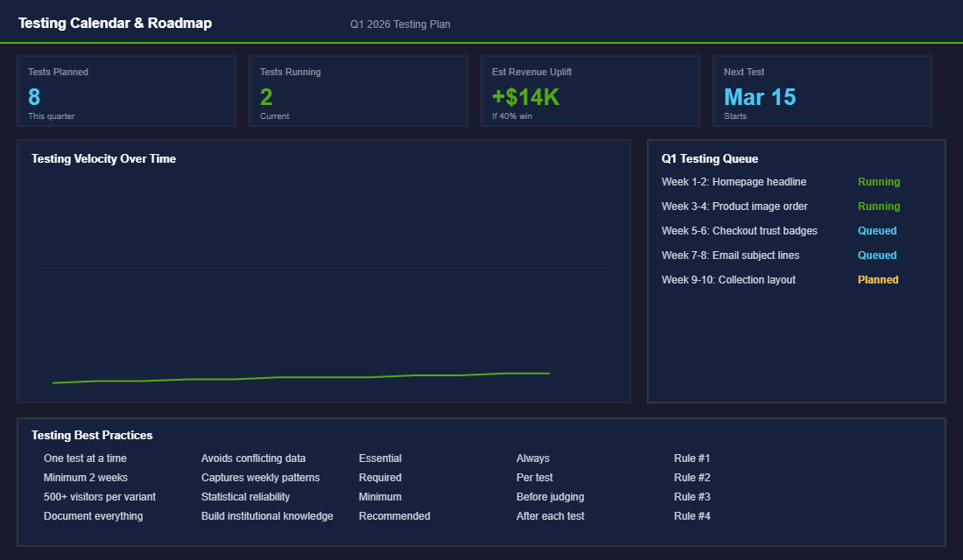Click the Testing Velocity Over Time chart title
Screen dimensions: 963x560
pyautogui.click(x=102, y=158)
